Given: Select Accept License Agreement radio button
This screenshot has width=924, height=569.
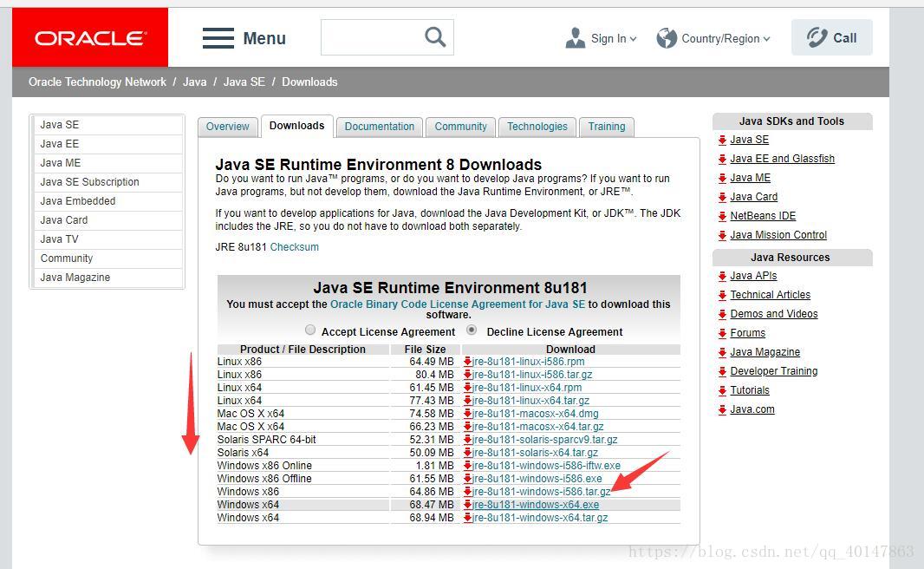Looking at the screenshot, I should coord(310,330).
